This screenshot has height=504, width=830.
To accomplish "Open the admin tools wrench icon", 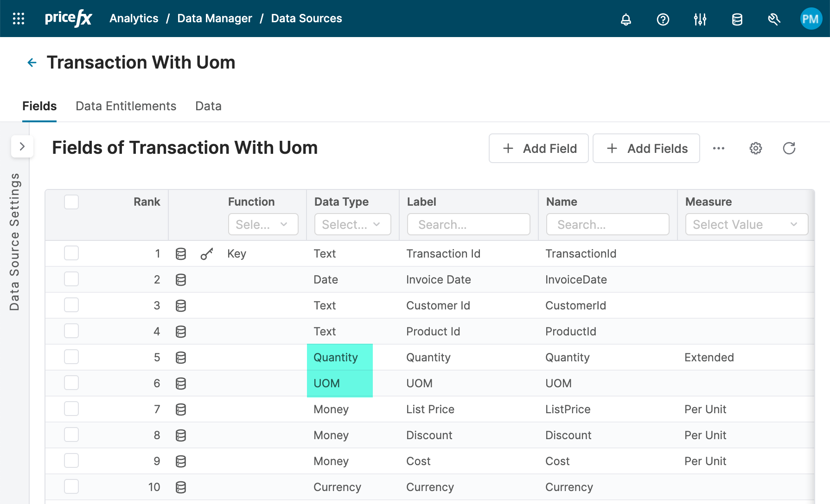I will pos(774,19).
